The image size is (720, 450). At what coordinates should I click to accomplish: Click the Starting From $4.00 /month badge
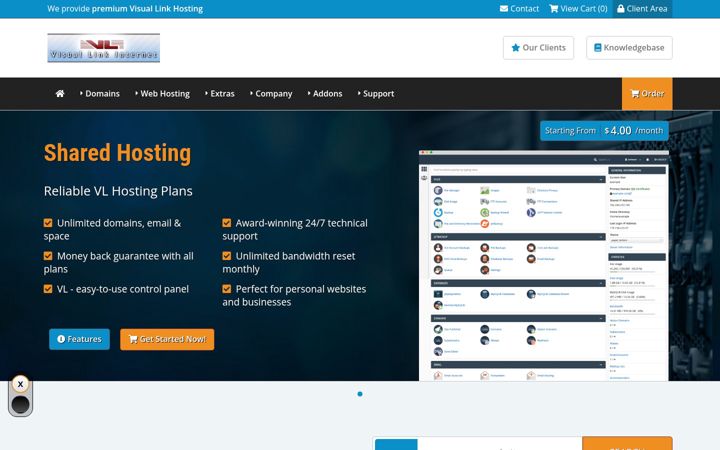[604, 131]
